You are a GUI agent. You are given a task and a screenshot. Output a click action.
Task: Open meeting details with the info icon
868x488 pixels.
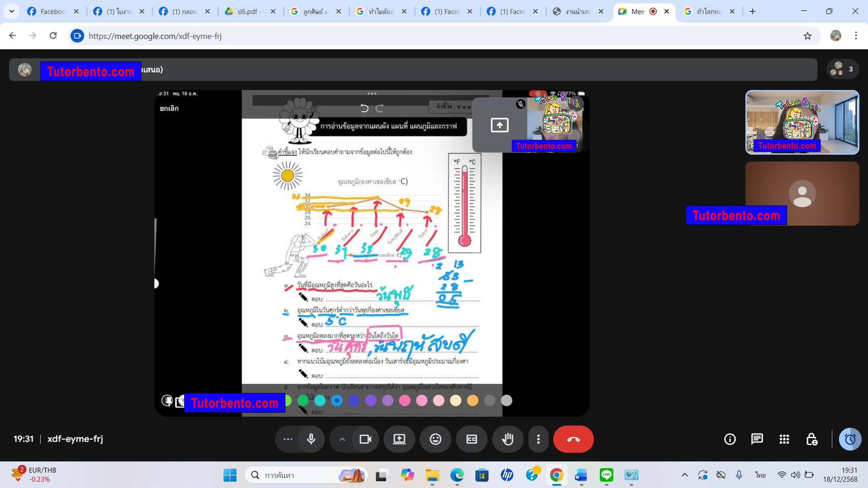coord(730,439)
